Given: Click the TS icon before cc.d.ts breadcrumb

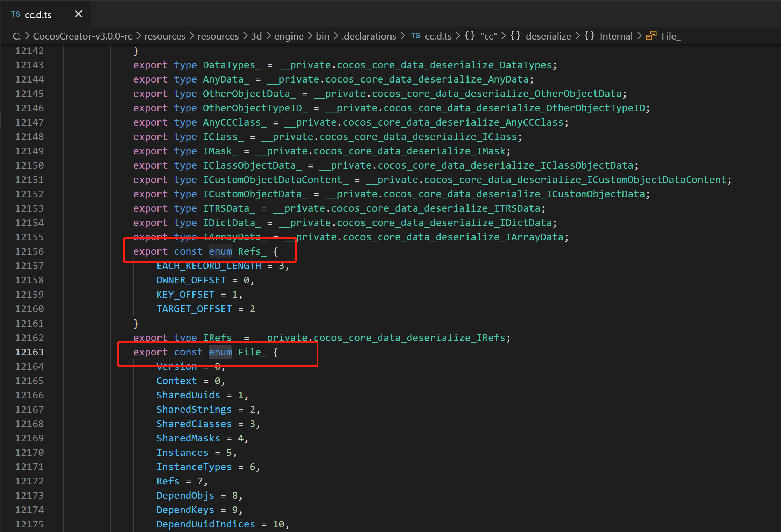Looking at the screenshot, I should coord(416,36).
